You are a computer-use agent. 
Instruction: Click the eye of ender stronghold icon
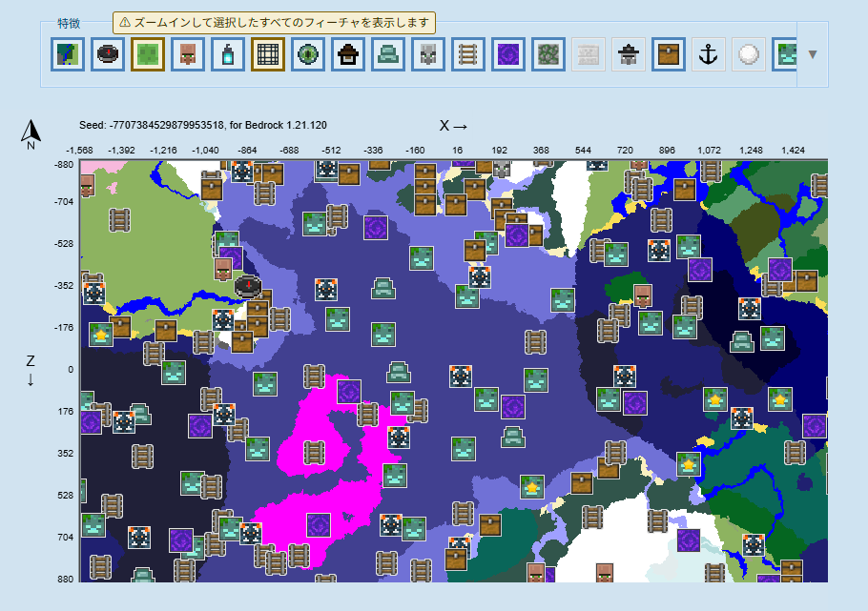pos(308,54)
